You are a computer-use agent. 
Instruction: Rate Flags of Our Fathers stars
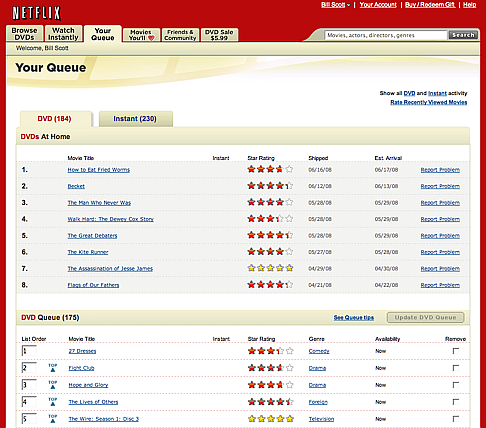[270, 285]
